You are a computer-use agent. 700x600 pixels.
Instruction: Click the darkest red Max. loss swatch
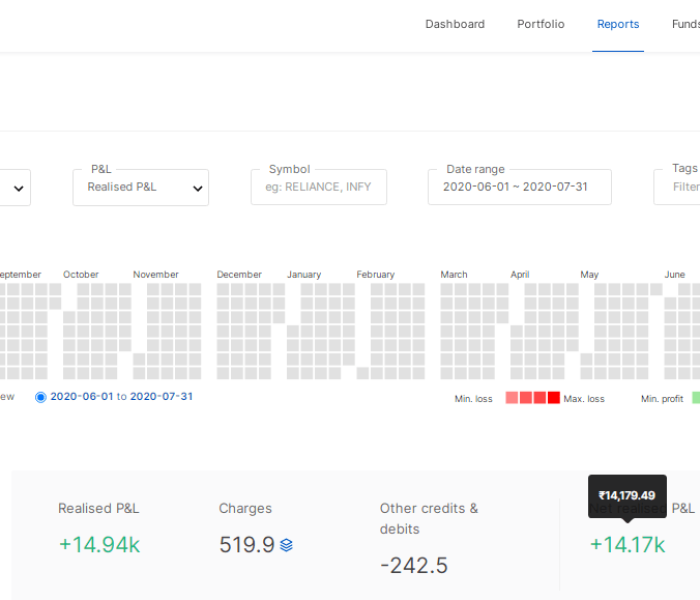(554, 398)
